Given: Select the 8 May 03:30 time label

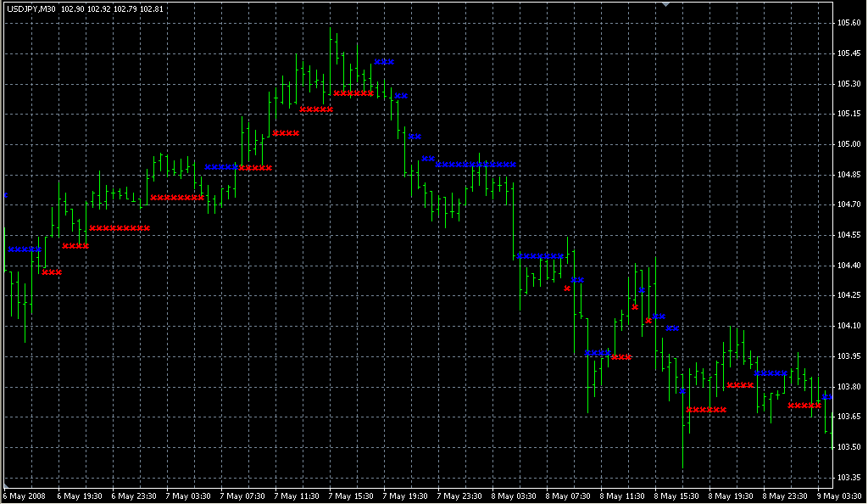Looking at the screenshot, I should [513, 496].
